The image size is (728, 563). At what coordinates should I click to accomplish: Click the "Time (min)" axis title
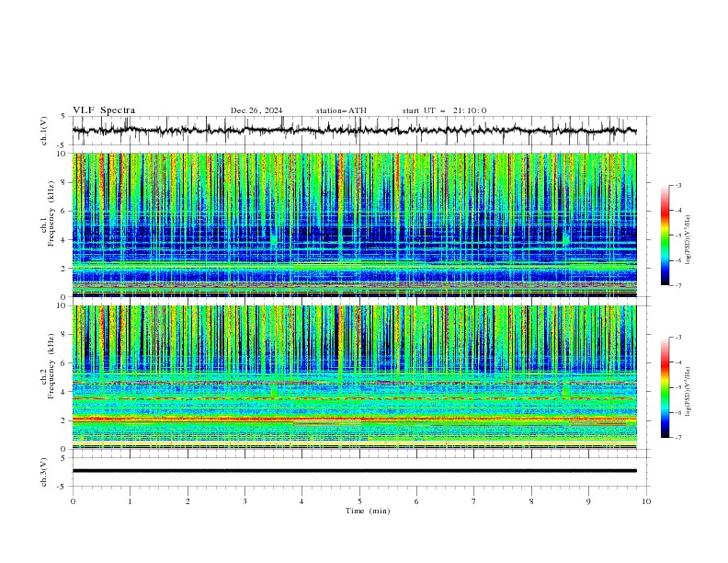(x=368, y=511)
